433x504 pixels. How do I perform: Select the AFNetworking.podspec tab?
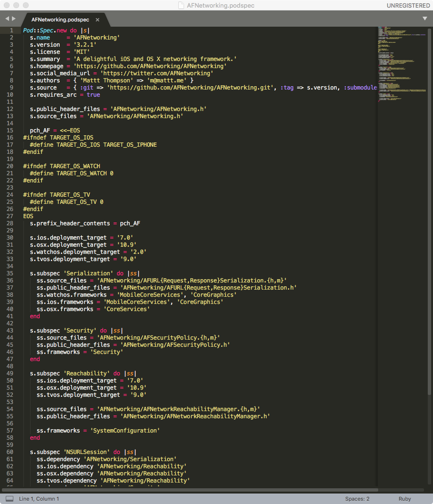[x=61, y=20]
